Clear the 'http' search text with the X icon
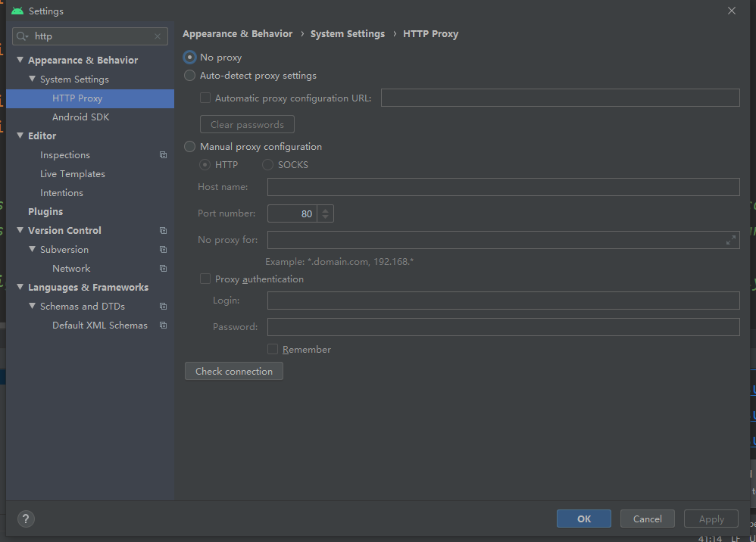The image size is (756, 542). point(158,36)
